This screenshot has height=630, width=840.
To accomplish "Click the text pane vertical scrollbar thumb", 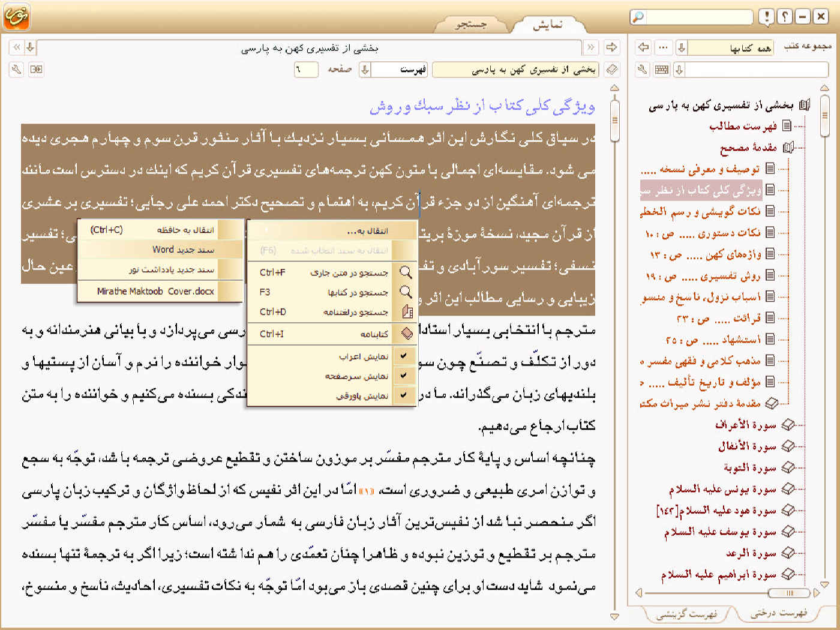I will click(x=614, y=120).
